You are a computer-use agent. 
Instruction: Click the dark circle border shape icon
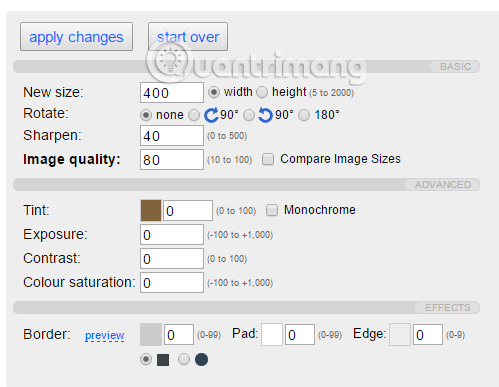coord(201,360)
